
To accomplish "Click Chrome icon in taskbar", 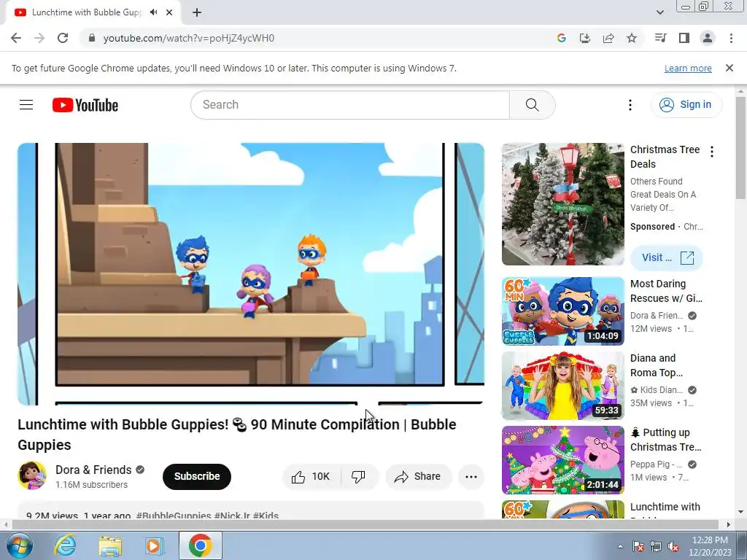I will tap(200, 545).
